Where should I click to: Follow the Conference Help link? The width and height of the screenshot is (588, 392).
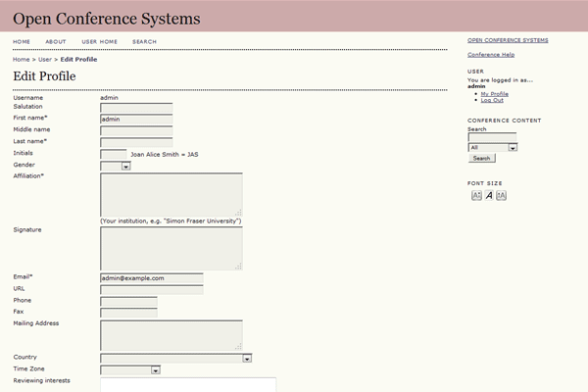tap(491, 54)
